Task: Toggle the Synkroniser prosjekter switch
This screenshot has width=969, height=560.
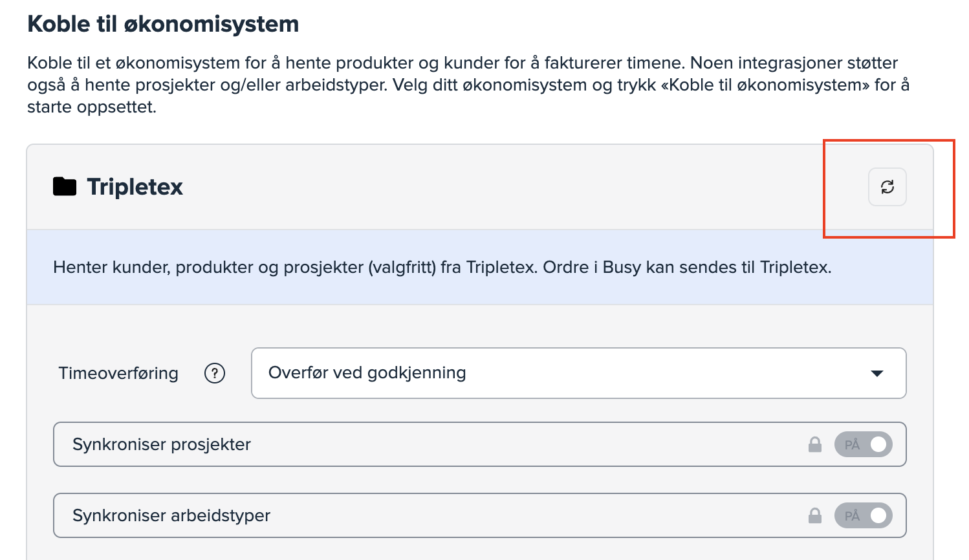Action: 864,444
